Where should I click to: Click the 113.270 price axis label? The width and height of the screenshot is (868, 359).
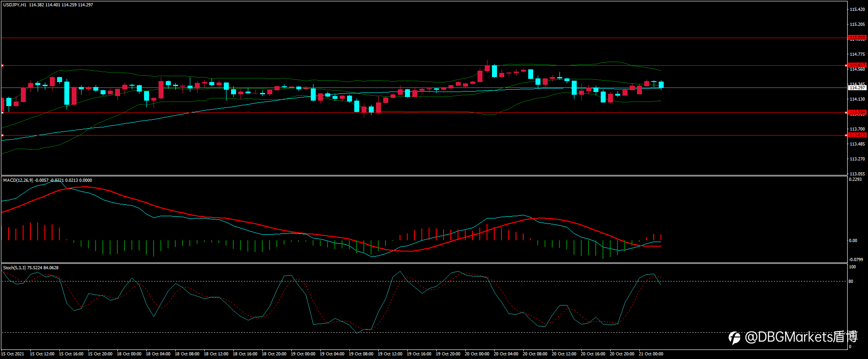(858, 159)
